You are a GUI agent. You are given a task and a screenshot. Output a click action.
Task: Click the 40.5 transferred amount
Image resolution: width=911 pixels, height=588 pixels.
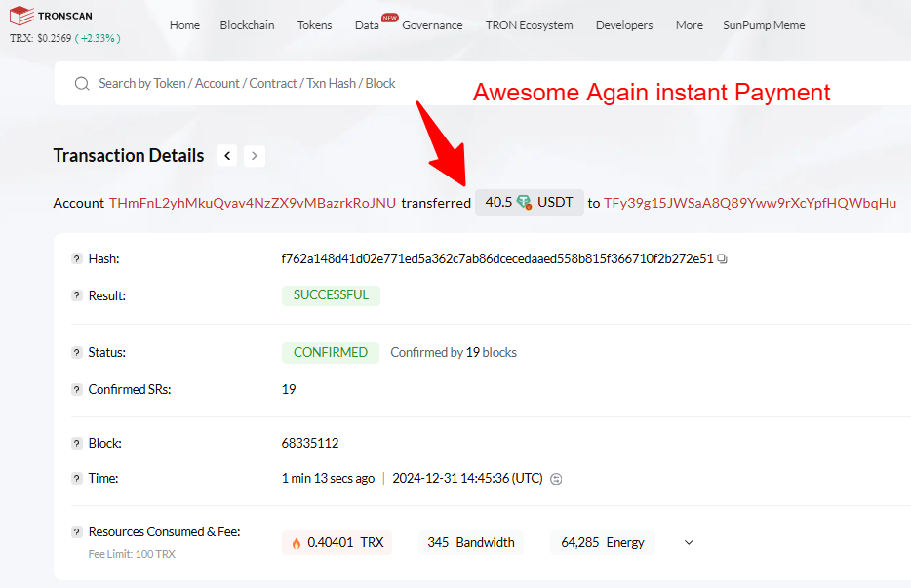point(498,202)
